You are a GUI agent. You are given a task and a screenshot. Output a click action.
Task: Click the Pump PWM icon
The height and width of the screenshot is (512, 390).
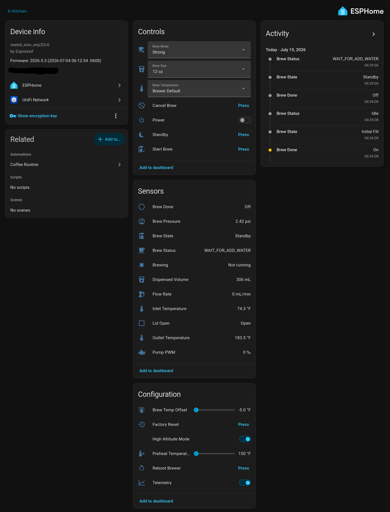(141, 352)
